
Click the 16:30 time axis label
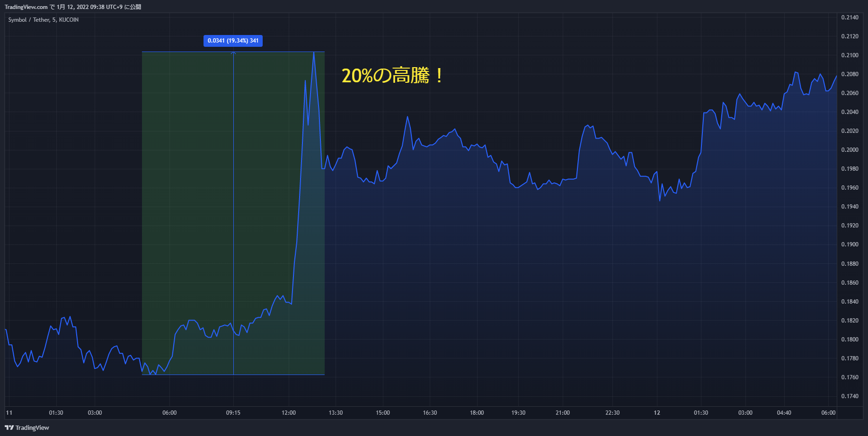430,413
